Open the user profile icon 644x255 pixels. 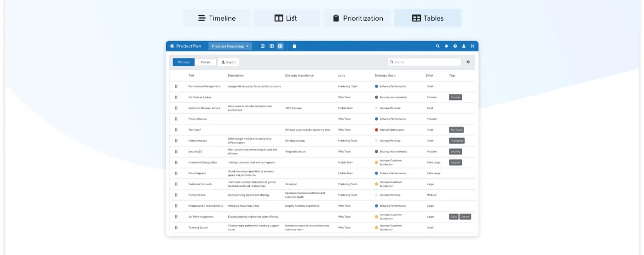(464, 46)
